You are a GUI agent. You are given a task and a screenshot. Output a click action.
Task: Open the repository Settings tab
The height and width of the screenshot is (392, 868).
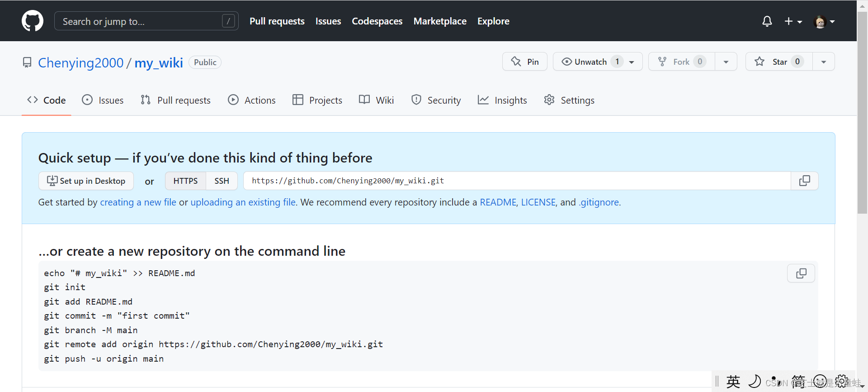tap(569, 100)
